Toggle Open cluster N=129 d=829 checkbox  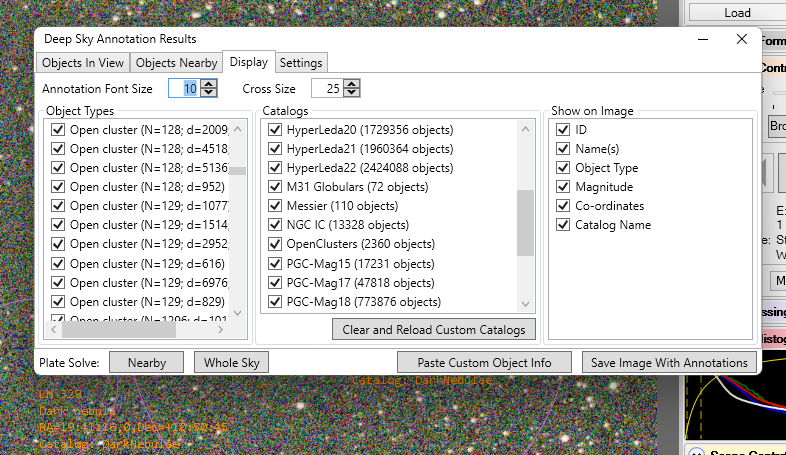[58, 302]
